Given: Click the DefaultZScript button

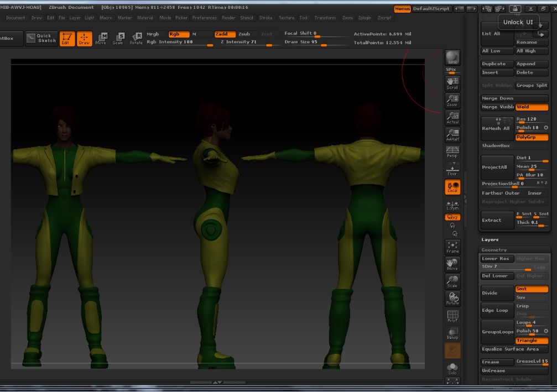Looking at the screenshot, I should click(431, 8).
